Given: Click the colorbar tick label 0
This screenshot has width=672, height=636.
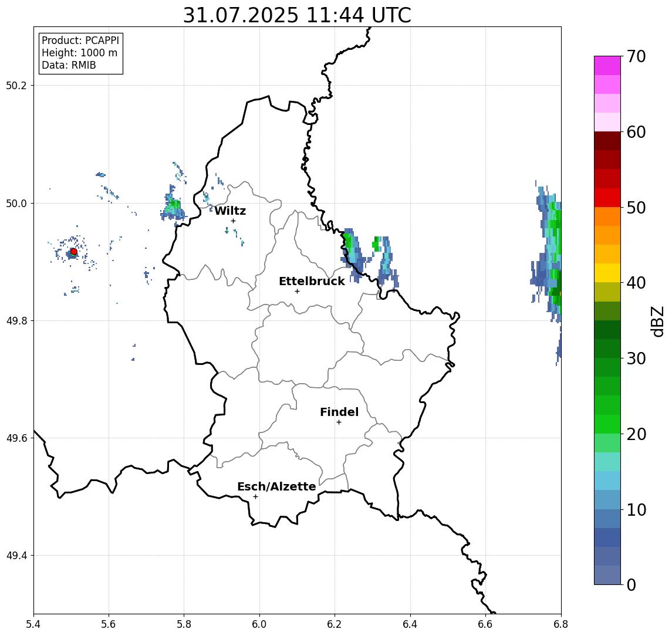Looking at the screenshot, I should click(x=632, y=584).
